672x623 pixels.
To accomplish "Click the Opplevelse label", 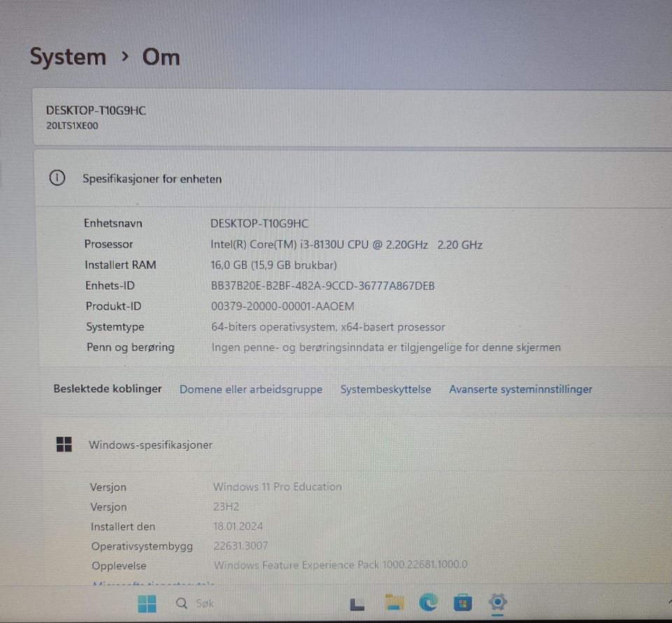I will tap(119, 566).
